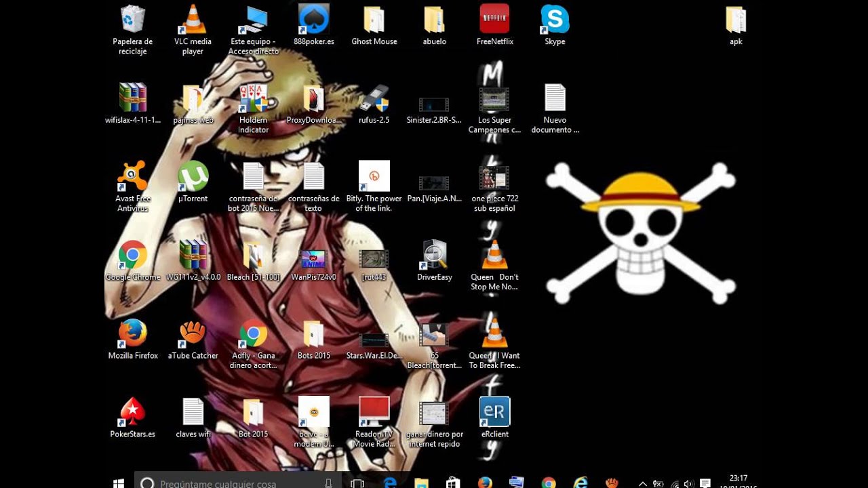Open Firefox from the taskbar
The image size is (868, 488).
coord(484,483)
